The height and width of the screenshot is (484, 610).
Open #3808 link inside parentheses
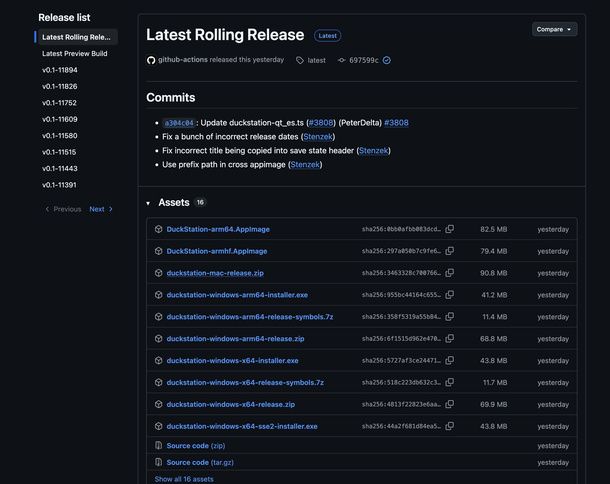point(321,123)
